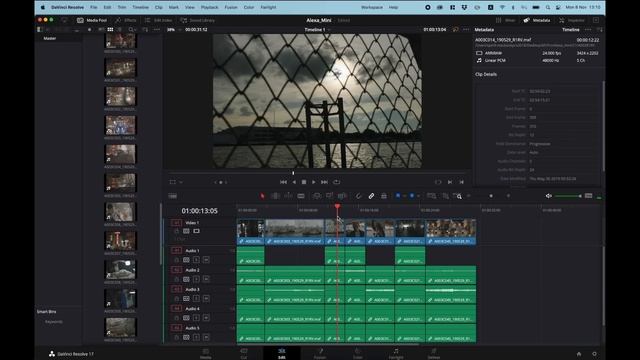
Task: Toggle the Position Lock padlock icon
Action: 384,196
